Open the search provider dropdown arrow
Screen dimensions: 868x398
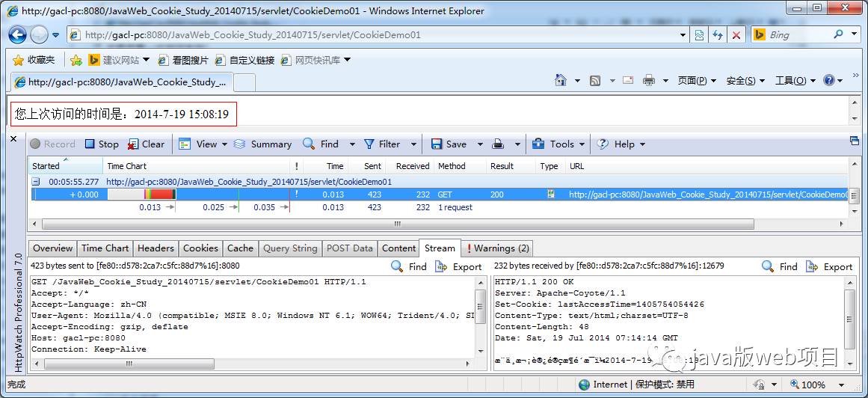coord(853,34)
